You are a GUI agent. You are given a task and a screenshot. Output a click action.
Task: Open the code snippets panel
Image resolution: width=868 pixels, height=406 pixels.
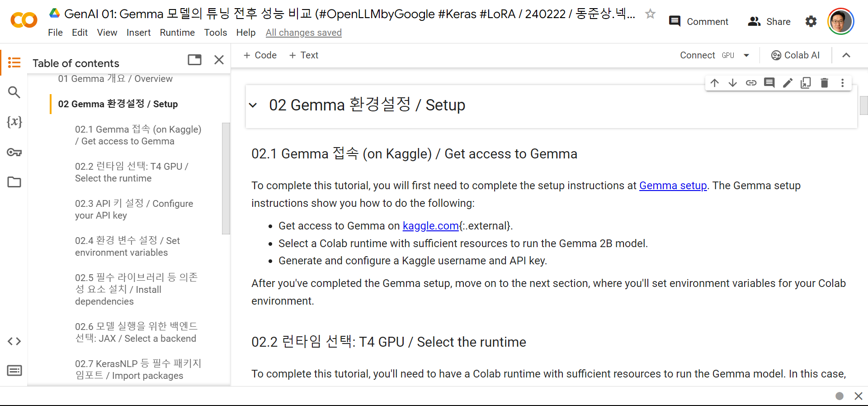tap(14, 341)
